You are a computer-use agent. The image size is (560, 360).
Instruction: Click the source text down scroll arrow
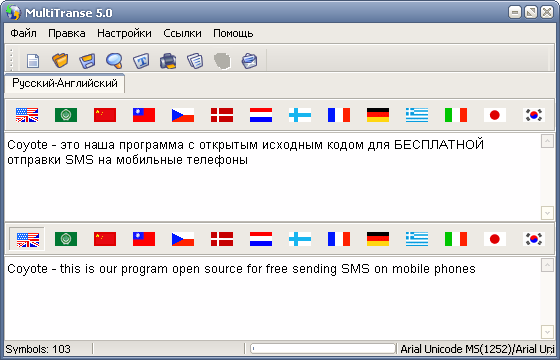(547, 213)
